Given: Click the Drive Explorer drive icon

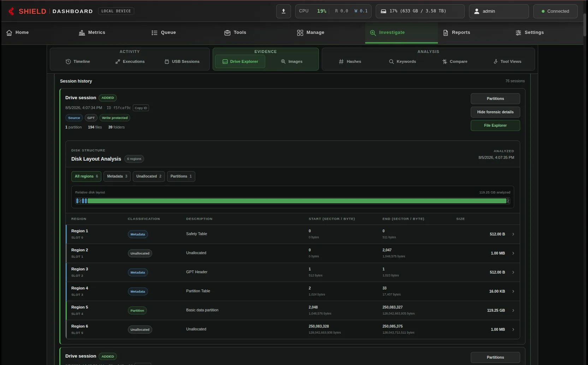Looking at the screenshot, I should pyautogui.click(x=225, y=61).
